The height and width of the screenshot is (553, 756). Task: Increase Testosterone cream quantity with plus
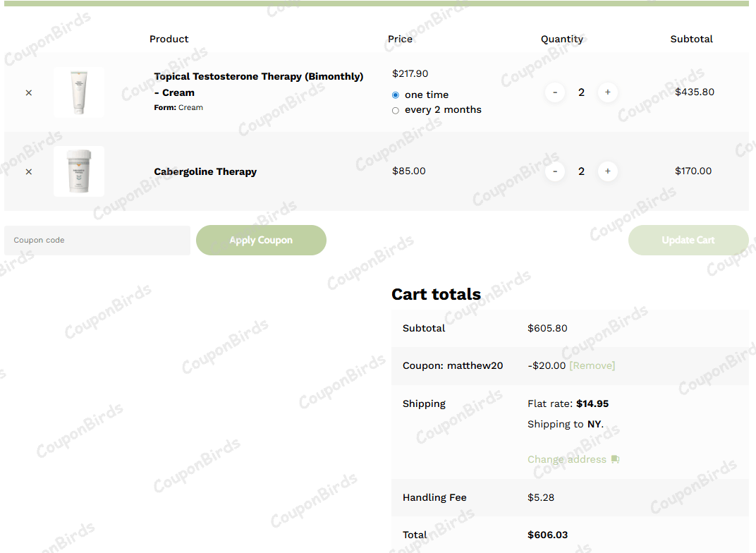[607, 92]
